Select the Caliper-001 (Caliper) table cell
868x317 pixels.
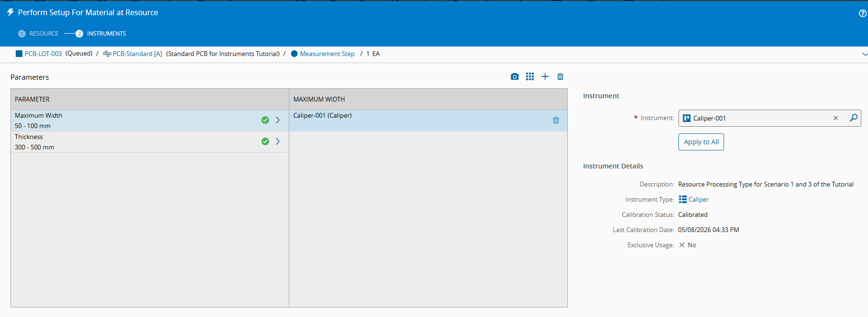click(428, 121)
